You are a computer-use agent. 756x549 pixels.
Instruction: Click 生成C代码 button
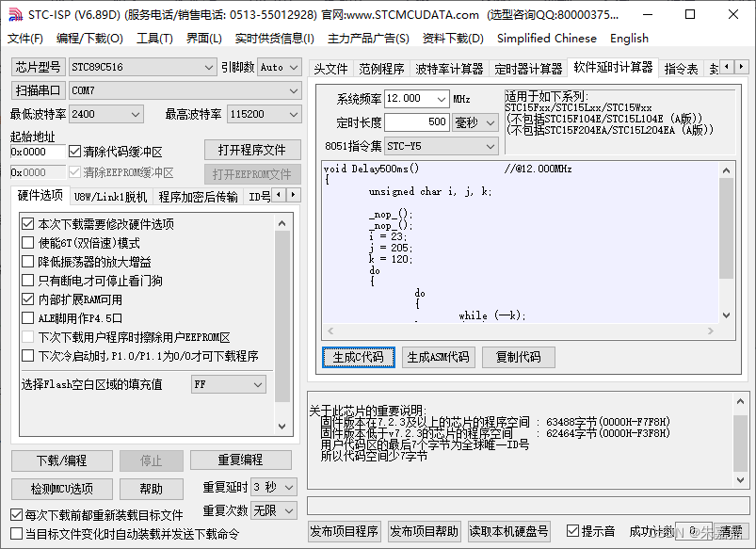click(359, 357)
